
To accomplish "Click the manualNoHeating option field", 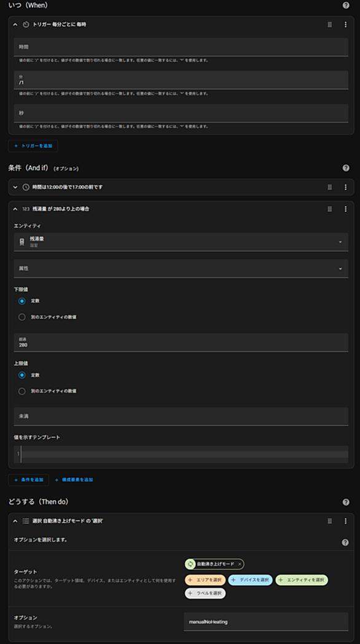I will pos(266,622).
